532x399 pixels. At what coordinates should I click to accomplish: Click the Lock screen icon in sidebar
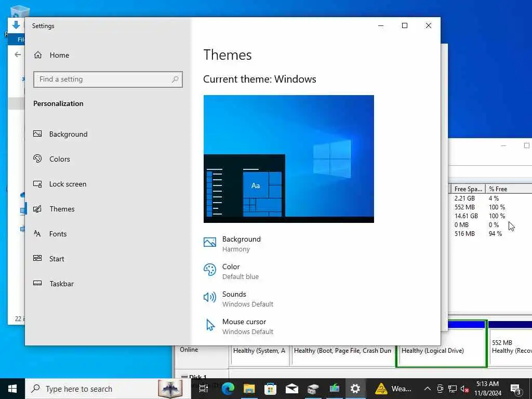coord(37,184)
